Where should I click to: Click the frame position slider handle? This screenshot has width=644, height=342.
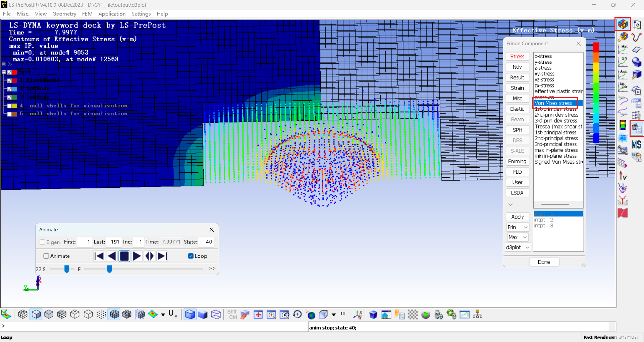(x=109, y=269)
